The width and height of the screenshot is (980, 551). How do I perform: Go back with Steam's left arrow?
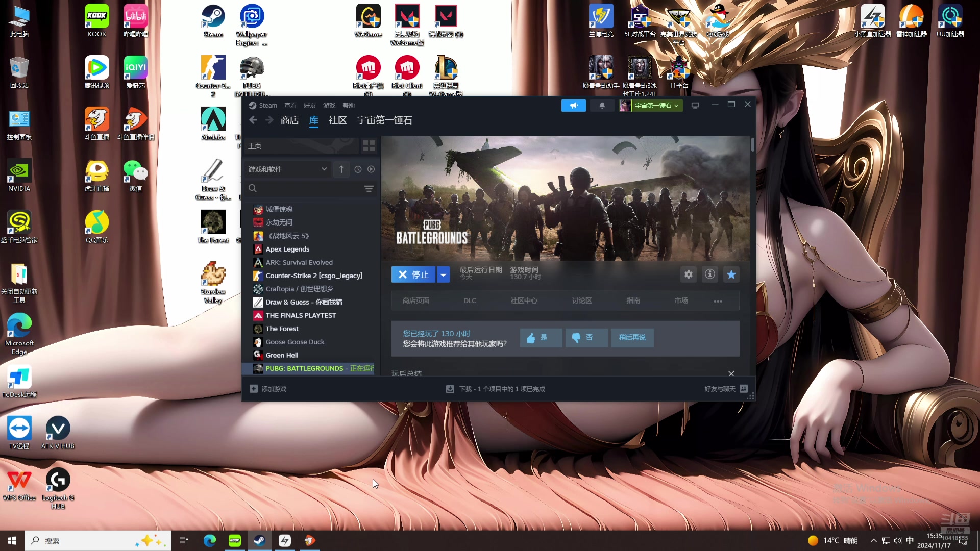253,120
